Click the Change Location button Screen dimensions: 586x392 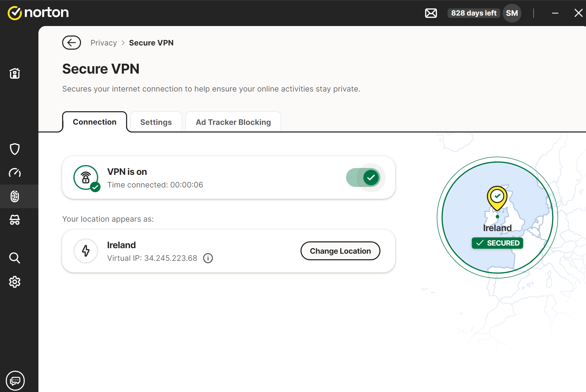(340, 251)
